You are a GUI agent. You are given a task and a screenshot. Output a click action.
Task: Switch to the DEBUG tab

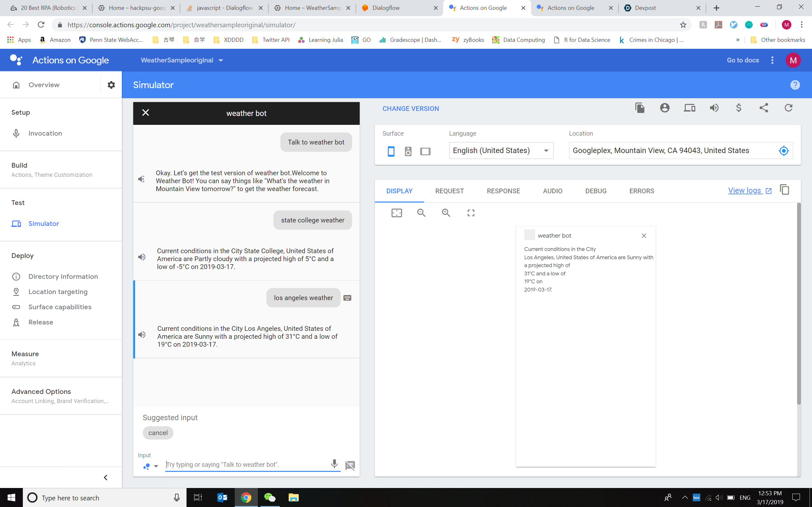click(596, 191)
